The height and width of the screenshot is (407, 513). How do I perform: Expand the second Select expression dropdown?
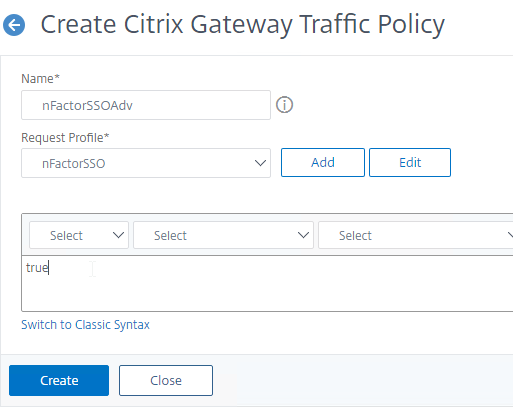(223, 235)
